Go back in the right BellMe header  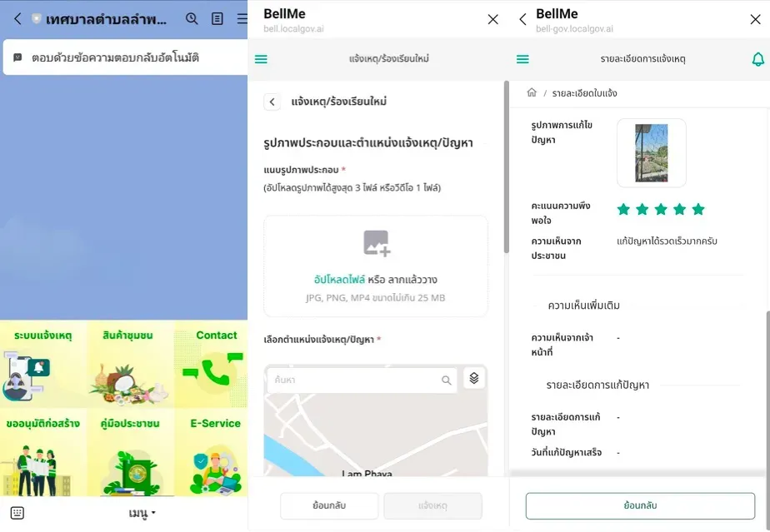click(522, 19)
